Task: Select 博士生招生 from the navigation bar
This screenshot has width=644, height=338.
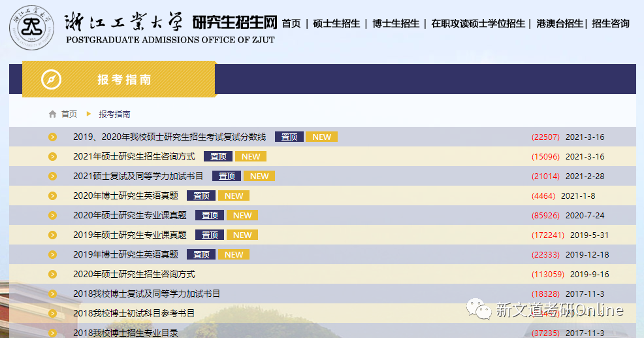Action: click(396, 24)
